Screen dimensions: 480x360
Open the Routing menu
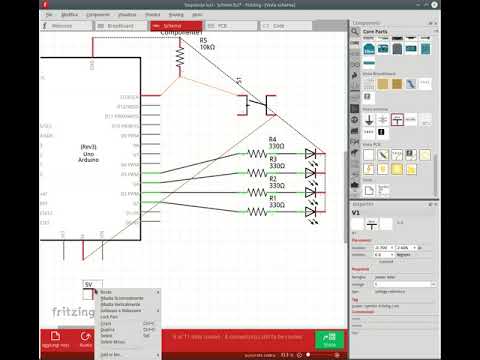click(176, 15)
